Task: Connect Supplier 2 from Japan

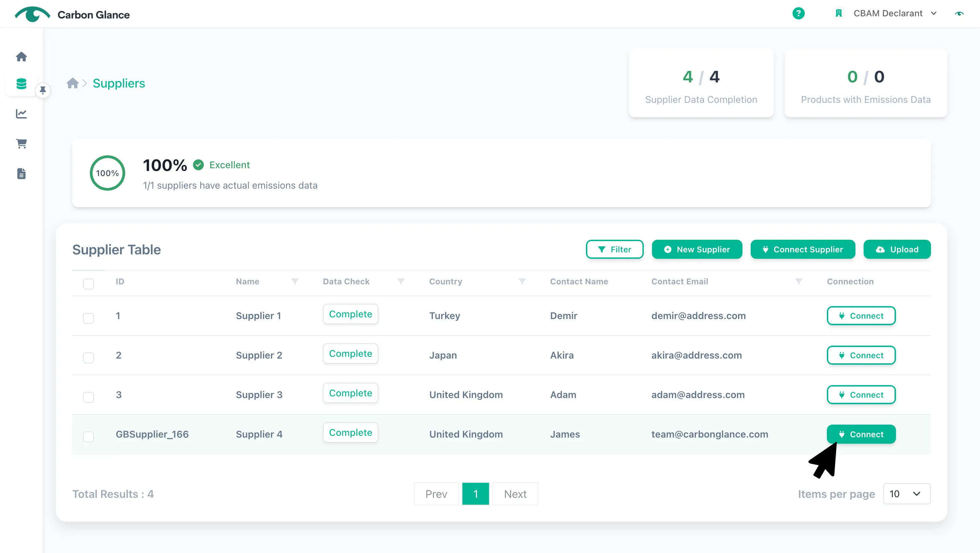Action: pyautogui.click(x=861, y=355)
